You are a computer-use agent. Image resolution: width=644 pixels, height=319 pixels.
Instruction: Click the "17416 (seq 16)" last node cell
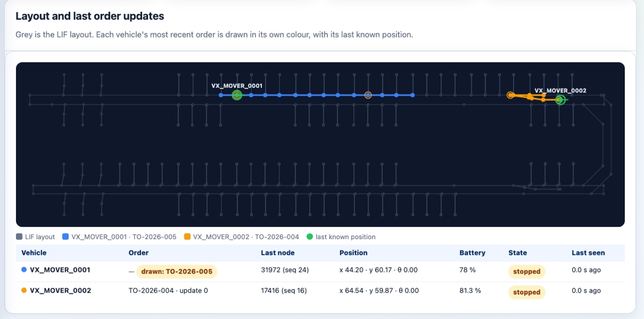point(284,291)
